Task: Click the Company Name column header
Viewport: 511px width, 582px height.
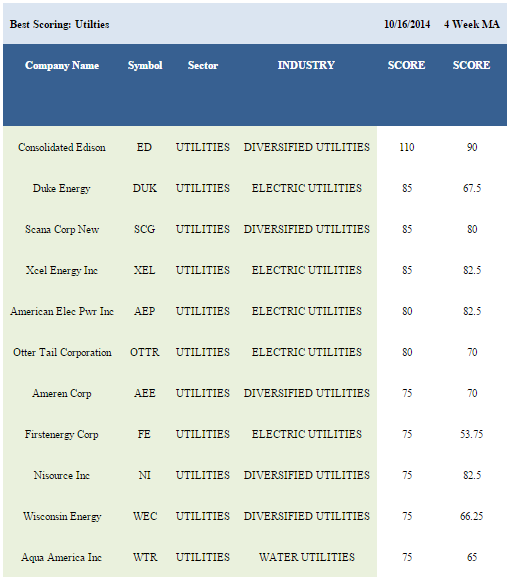Action: coord(62,65)
